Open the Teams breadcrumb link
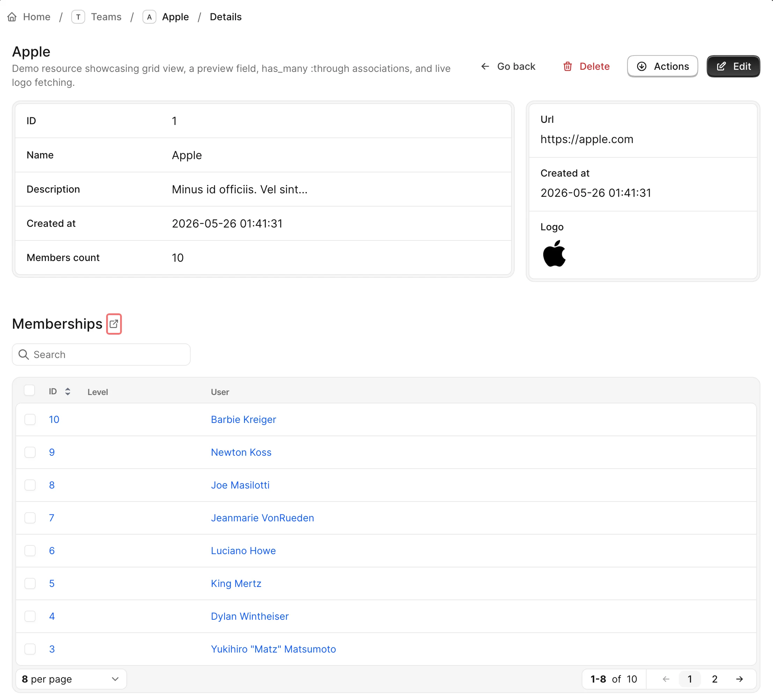The height and width of the screenshot is (700, 773). pyautogui.click(x=106, y=17)
